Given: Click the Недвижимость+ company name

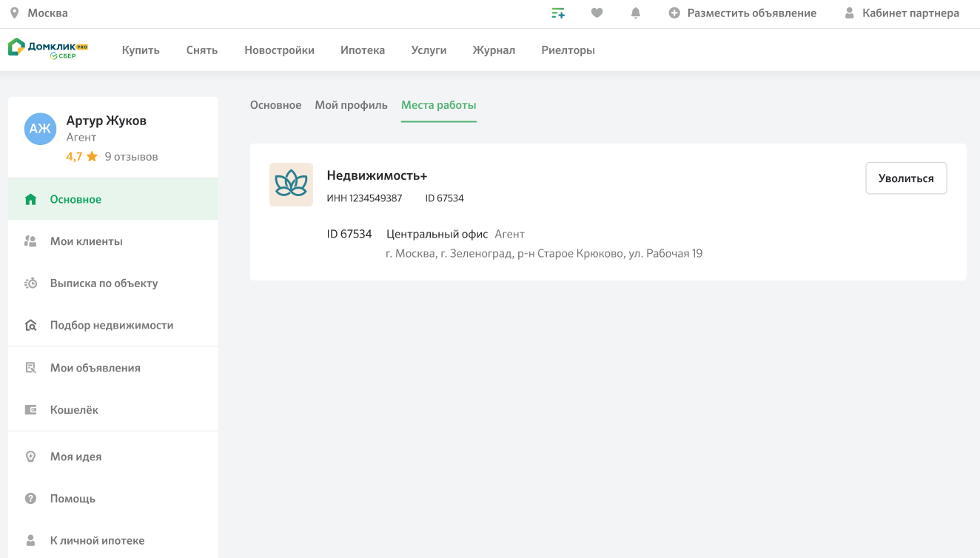Looking at the screenshot, I should point(377,176).
